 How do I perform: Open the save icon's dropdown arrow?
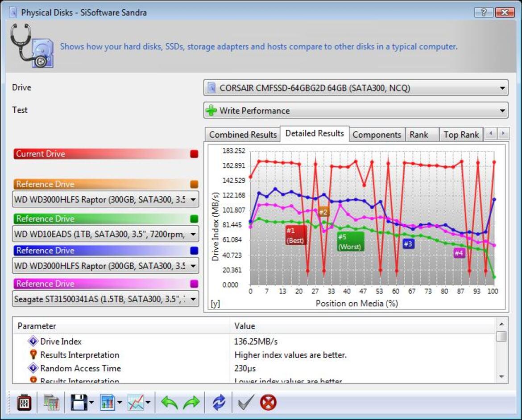(91, 403)
